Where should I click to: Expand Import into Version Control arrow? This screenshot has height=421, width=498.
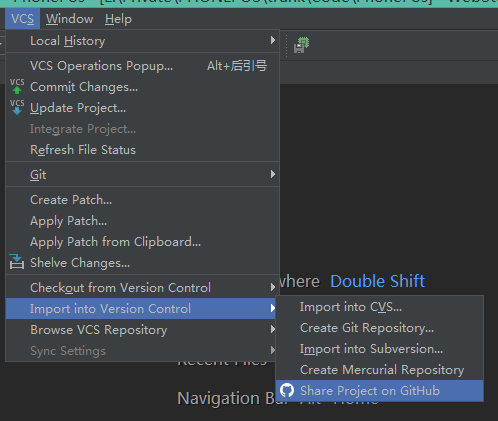point(273,308)
